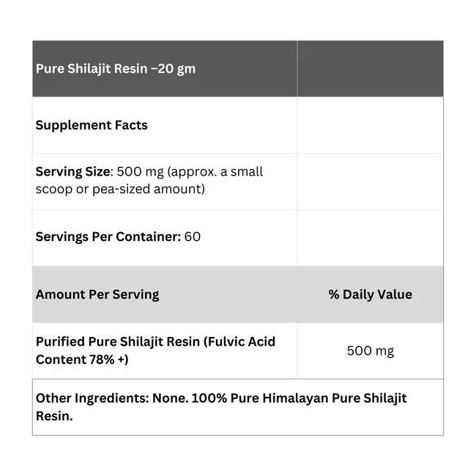
Task: Click the Serving Size label
Action: 72,171
